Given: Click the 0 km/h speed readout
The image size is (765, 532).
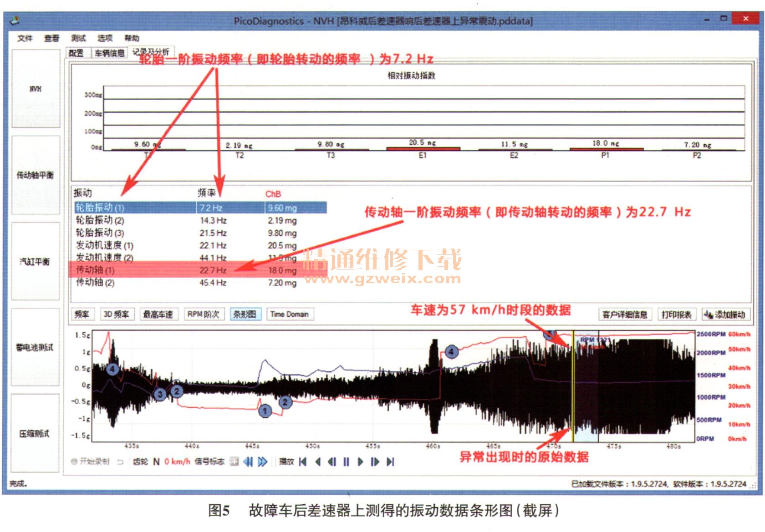Looking at the screenshot, I should point(177,462).
